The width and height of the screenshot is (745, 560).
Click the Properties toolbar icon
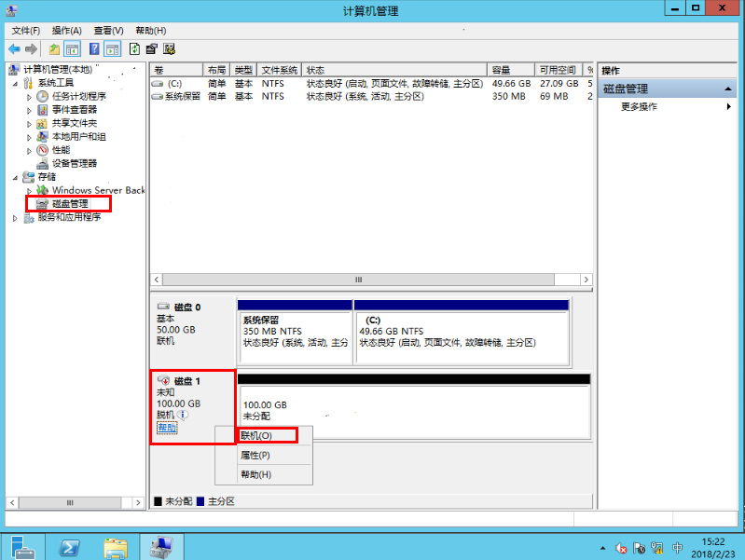[x=152, y=49]
